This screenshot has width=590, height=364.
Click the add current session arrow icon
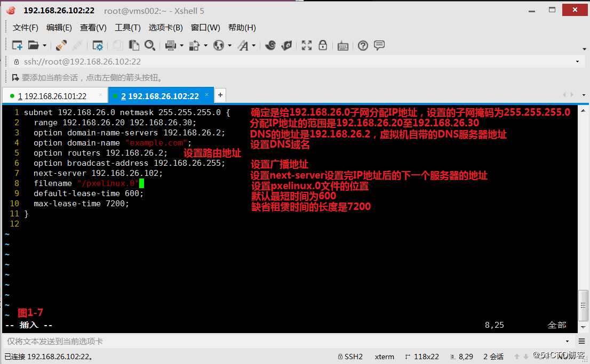click(x=15, y=77)
